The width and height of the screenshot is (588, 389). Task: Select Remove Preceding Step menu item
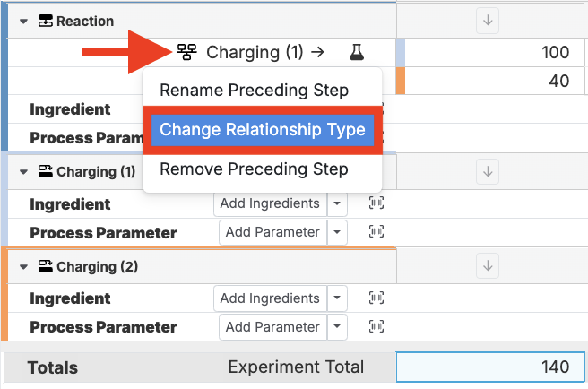point(254,169)
